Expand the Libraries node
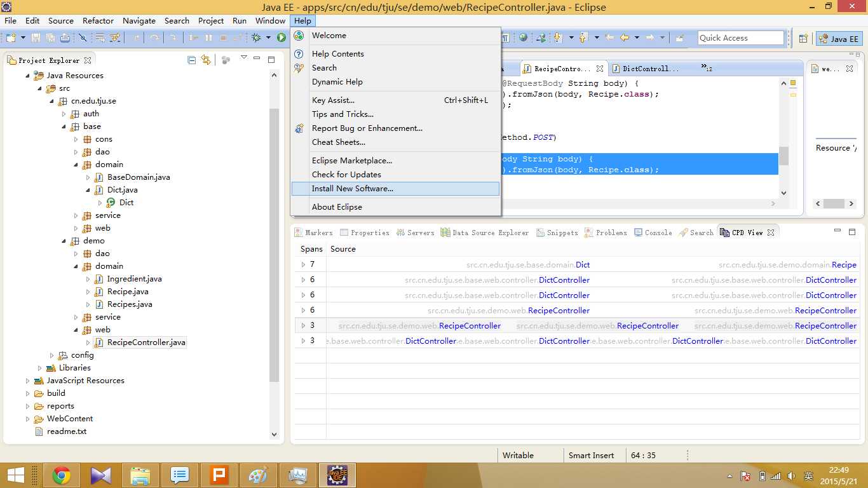Screen dimensions: 868x488 pos(39,368)
